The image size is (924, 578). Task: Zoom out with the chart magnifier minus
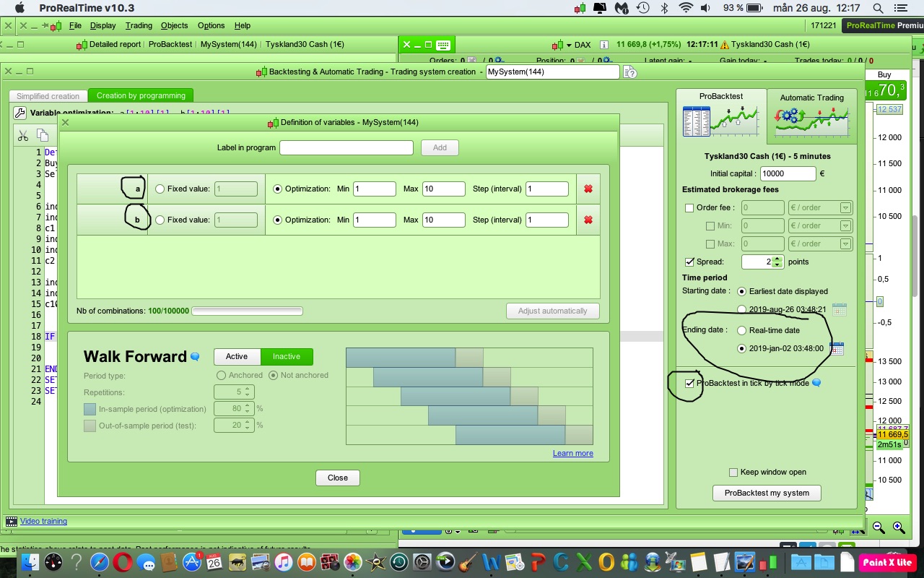[x=879, y=528]
